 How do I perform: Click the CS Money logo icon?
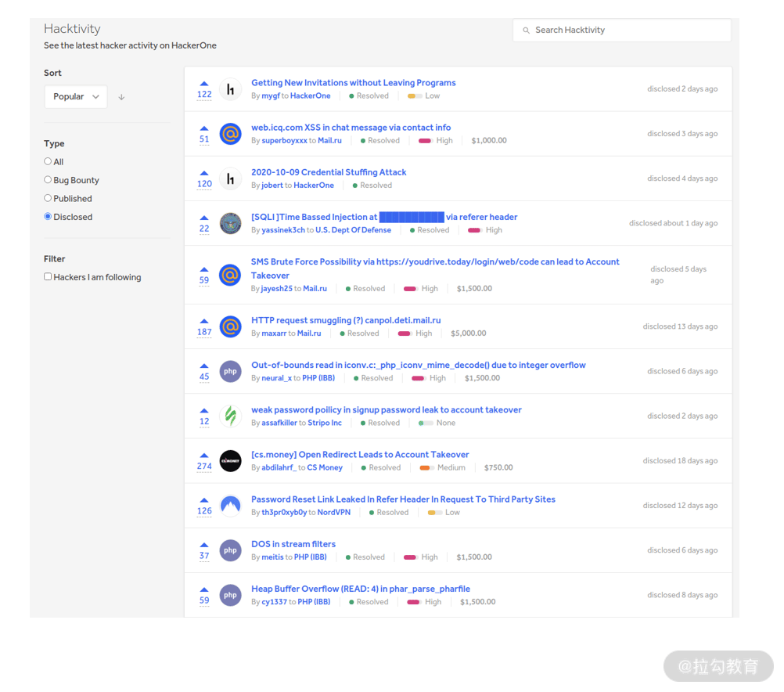(231, 461)
